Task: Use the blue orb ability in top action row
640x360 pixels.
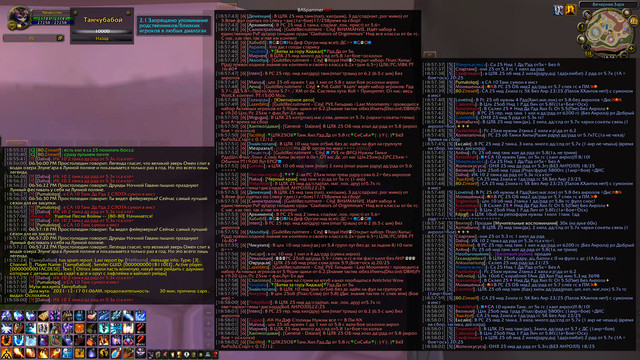Action: (x=80, y=316)
